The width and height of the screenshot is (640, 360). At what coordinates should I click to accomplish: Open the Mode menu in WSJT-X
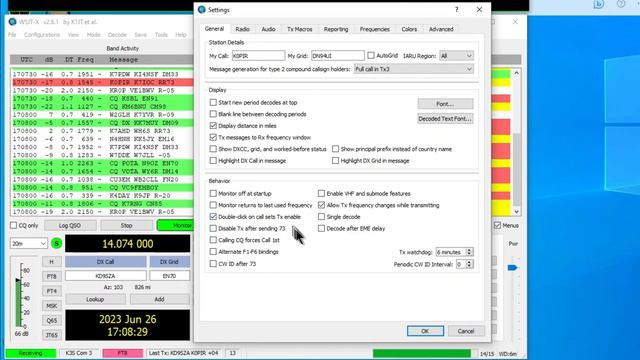click(93, 35)
